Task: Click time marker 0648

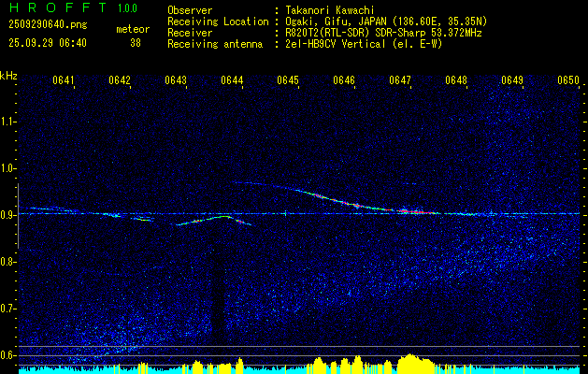Action: point(456,80)
